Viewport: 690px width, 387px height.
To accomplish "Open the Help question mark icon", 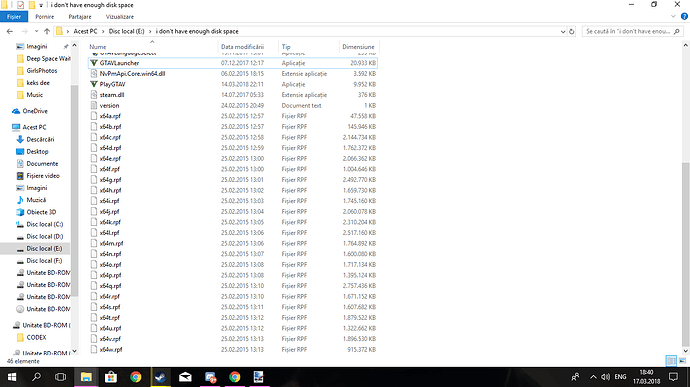I will tap(684, 16).
